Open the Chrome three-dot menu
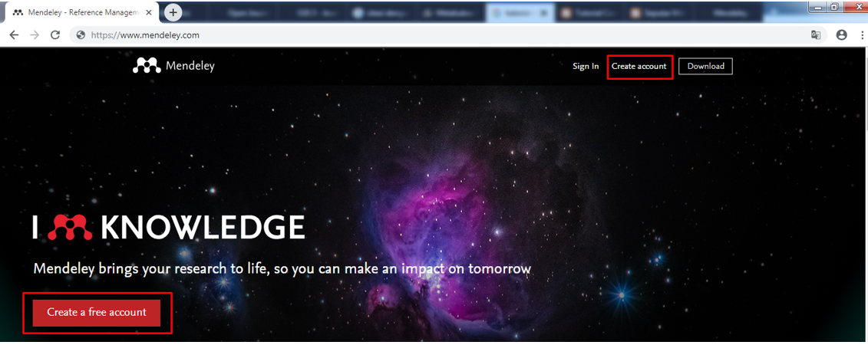 tap(863, 34)
